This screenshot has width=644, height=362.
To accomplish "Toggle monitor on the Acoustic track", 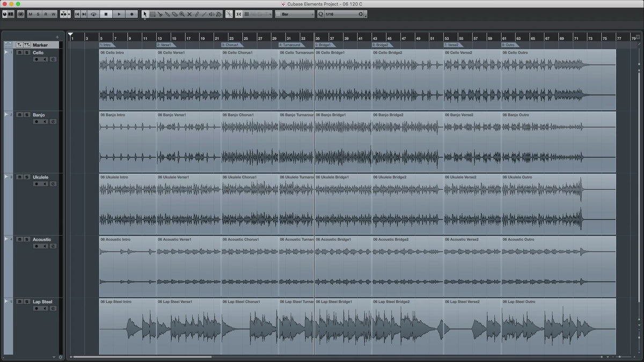I will tap(45, 246).
